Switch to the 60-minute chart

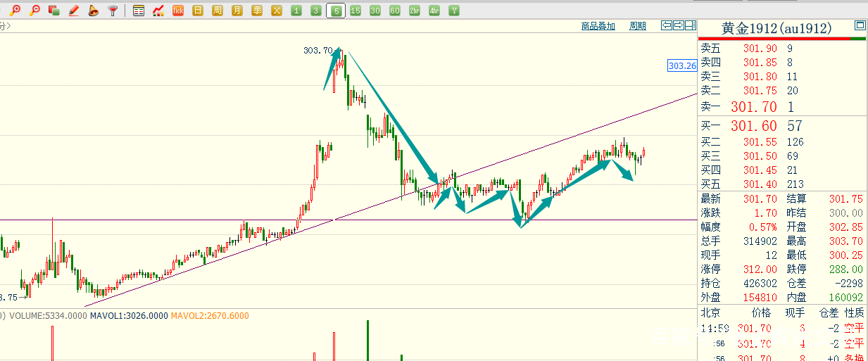(x=395, y=11)
